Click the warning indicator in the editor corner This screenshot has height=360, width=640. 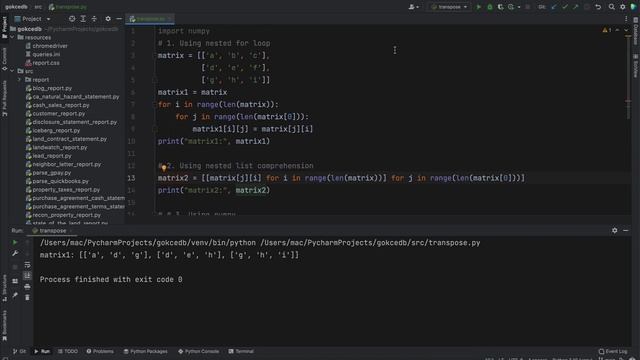coord(607,30)
